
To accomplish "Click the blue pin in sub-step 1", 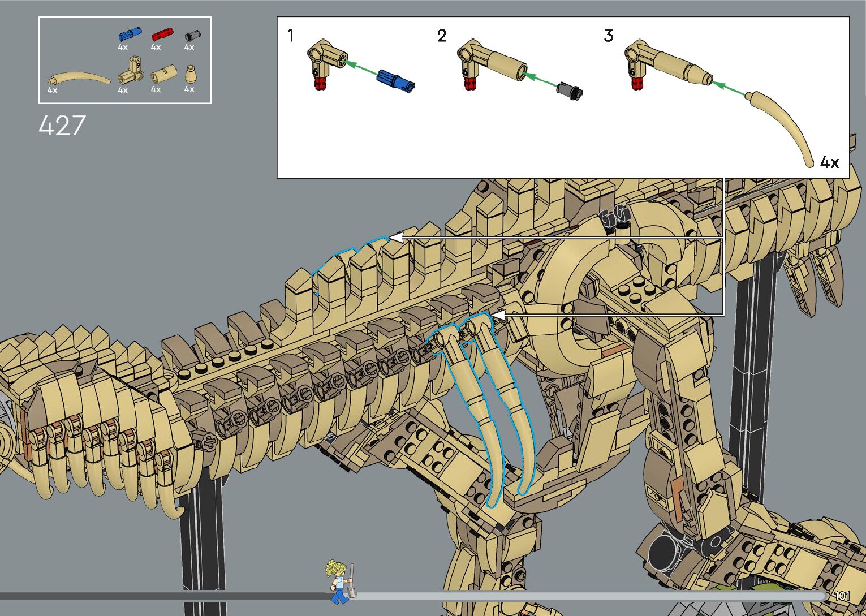I will click(x=395, y=80).
